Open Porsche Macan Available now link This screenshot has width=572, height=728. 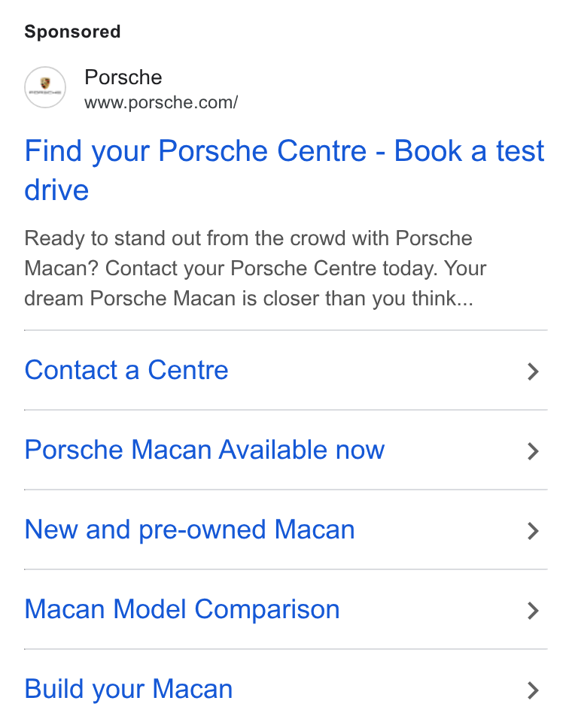click(205, 450)
